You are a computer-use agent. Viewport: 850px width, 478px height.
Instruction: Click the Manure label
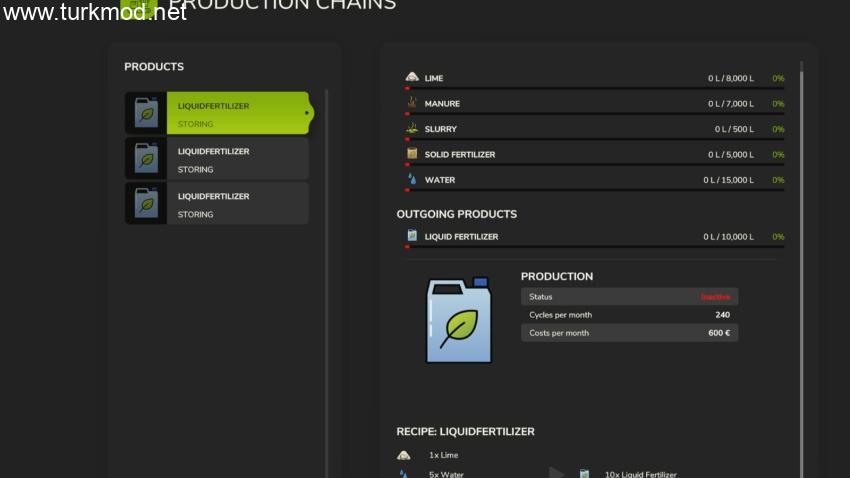pos(442,104)
